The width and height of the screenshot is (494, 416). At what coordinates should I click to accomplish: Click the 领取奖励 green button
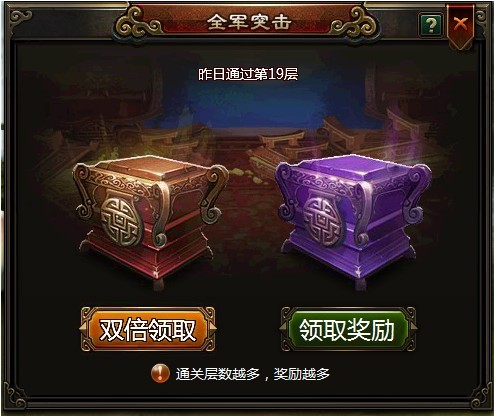coord(348,329)
